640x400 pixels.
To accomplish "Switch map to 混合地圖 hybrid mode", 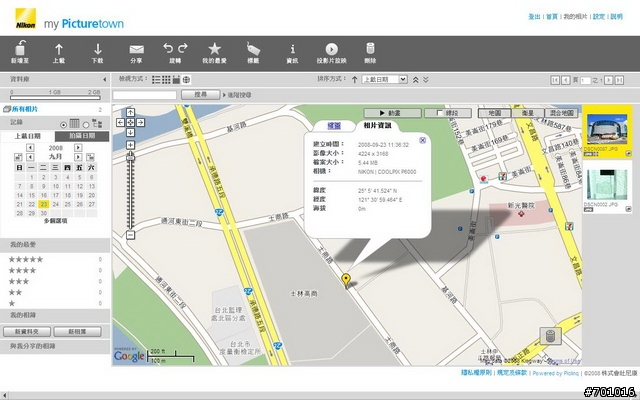I will [x=562, y=113].
